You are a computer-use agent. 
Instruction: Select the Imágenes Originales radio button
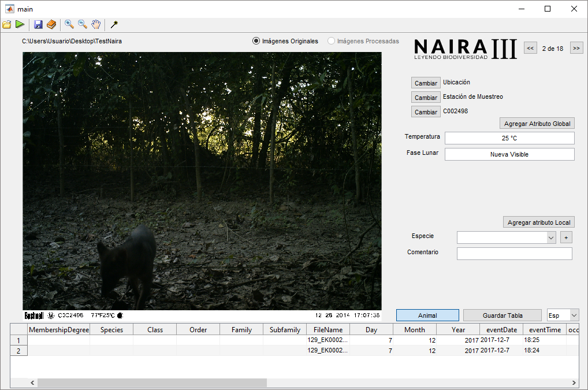[x=256, y=41]
